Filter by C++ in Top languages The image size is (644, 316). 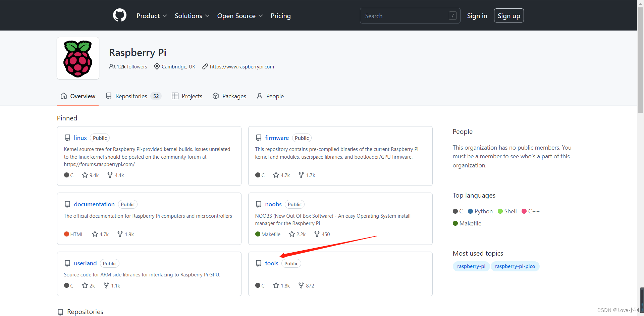[x=531, y=211]
